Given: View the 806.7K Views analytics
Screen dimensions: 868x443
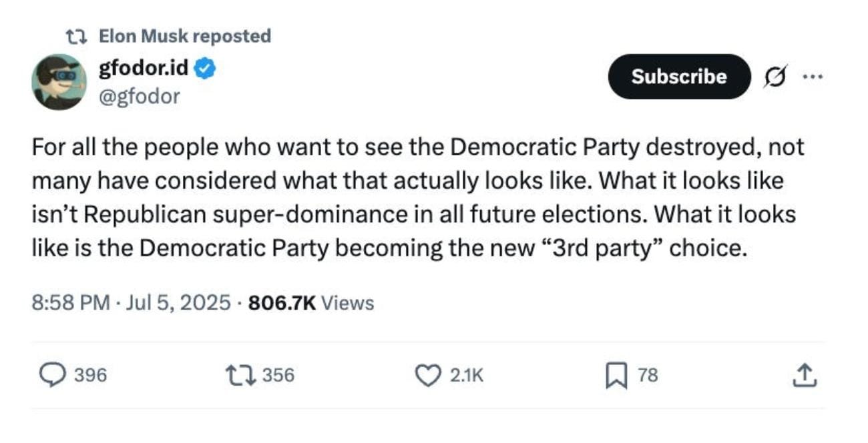Looking at the screenshot, I should coord(311,303).
